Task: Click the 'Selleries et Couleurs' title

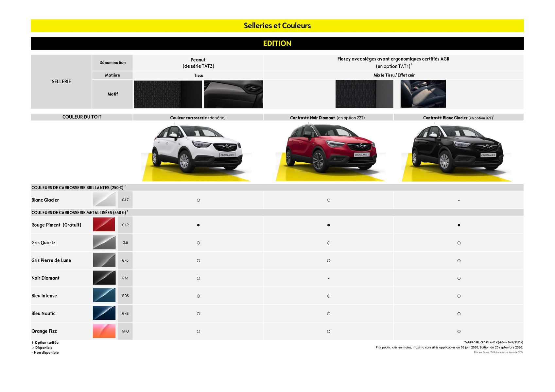Action: (277, 25)
